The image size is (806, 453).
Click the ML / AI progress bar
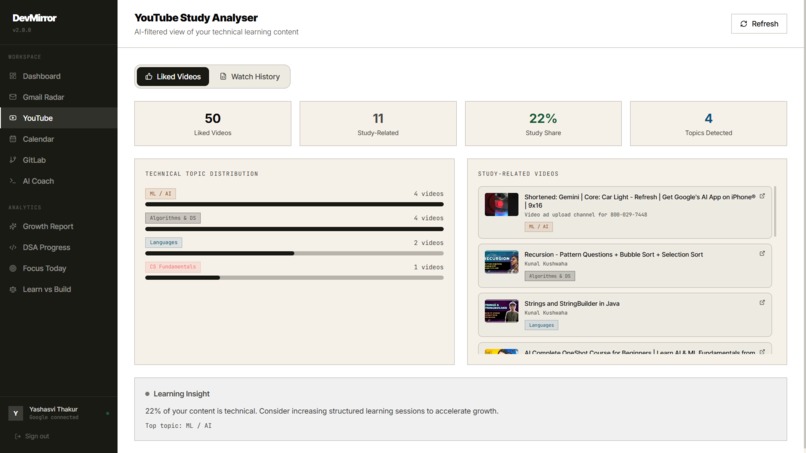click(294, 204)
